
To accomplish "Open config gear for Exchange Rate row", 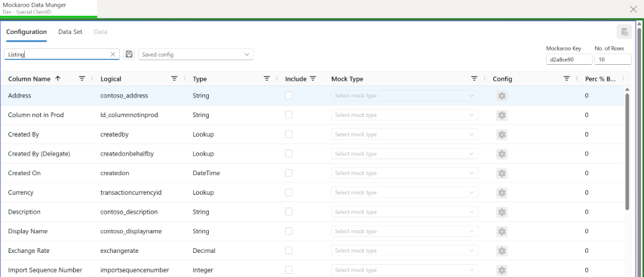I will (501, 251).
